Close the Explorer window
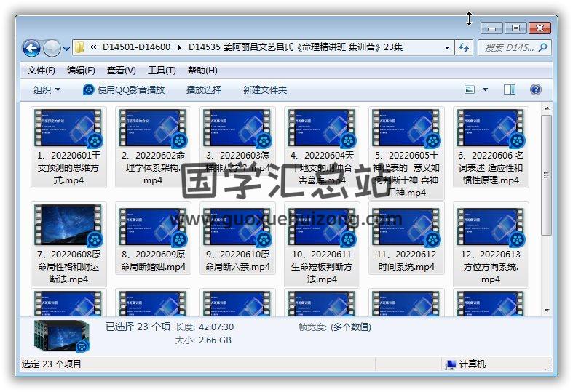 click(540, 28)
